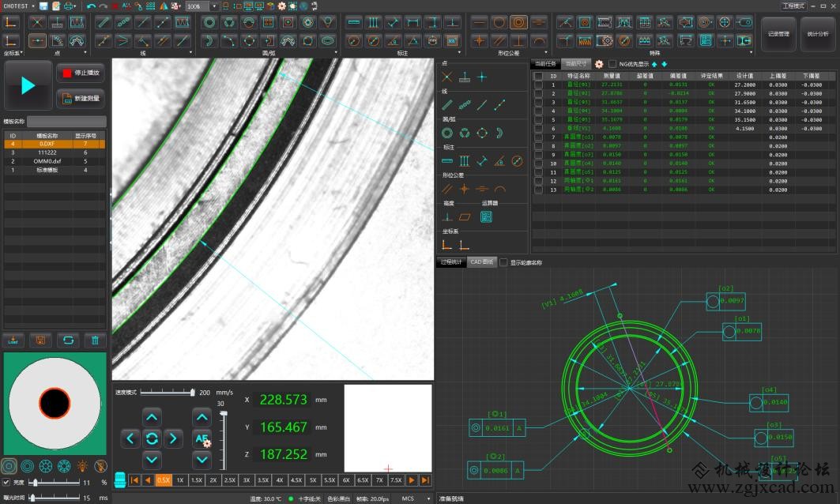The height and width of the screenshot is (504, 840).
Task: Click the stop playback button with red square
Action: (81, 73)
